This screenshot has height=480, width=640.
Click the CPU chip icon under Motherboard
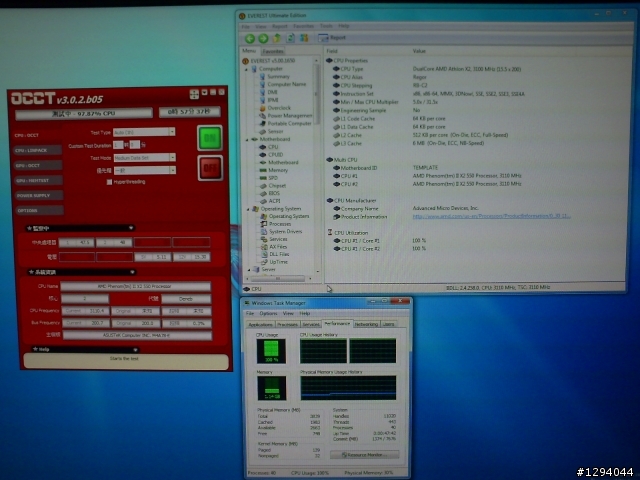[262, 147]
